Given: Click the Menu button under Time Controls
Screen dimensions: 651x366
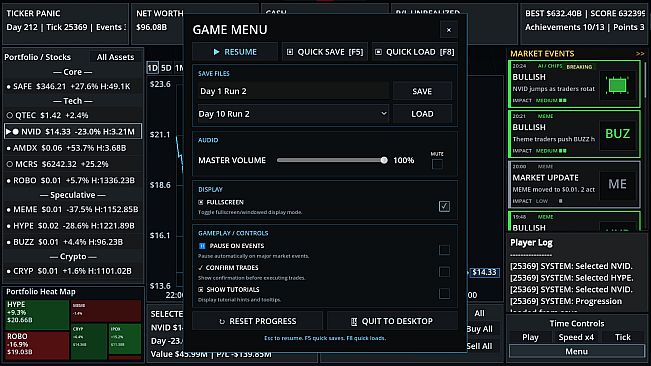Looking at the screenshot, I should pos(577,351).
